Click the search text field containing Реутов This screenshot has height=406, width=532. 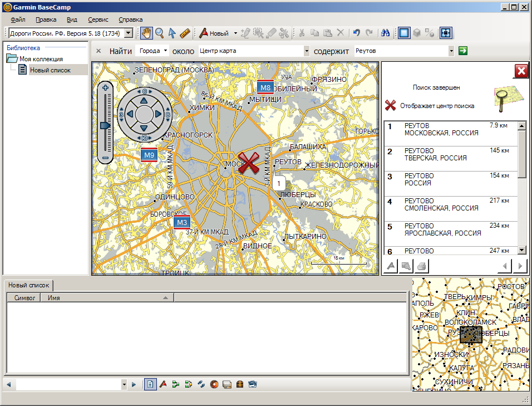pos(401,51)
